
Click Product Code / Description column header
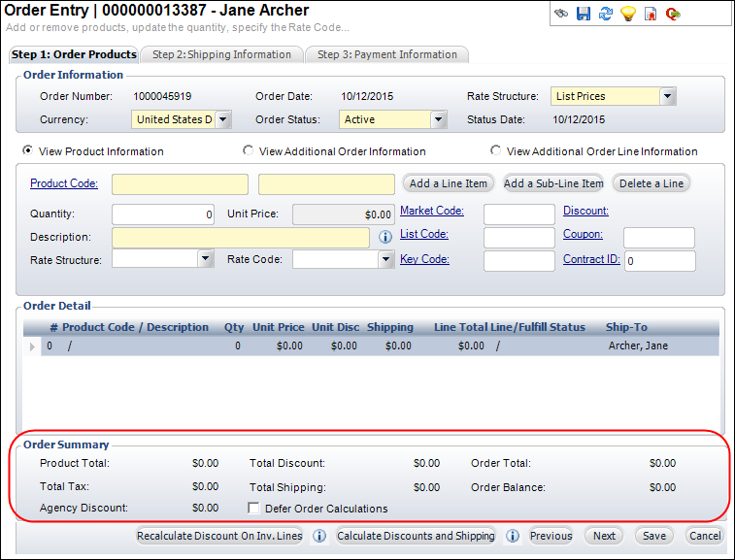[x=136, y=327]
